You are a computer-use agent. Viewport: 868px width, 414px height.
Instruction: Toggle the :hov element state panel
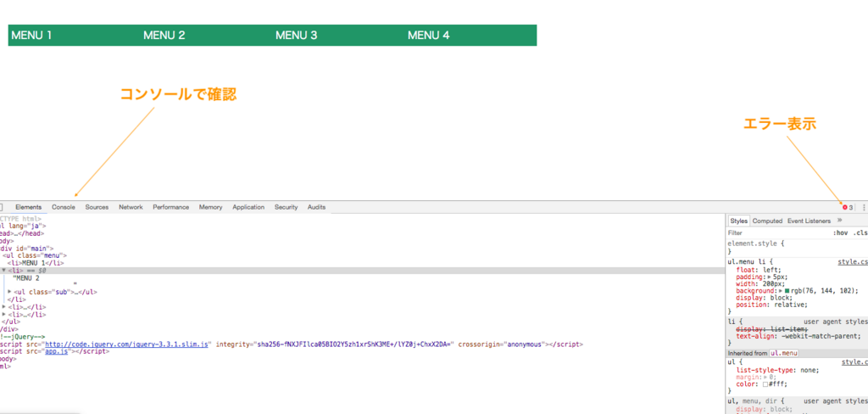coord(840,233)
